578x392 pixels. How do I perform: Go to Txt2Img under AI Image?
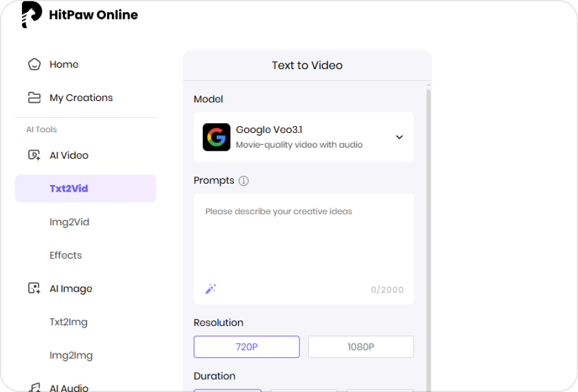69,322
